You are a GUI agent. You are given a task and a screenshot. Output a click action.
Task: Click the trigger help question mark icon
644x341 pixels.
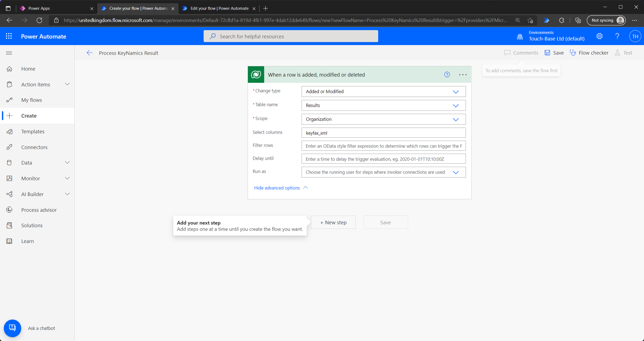[447, 74]
